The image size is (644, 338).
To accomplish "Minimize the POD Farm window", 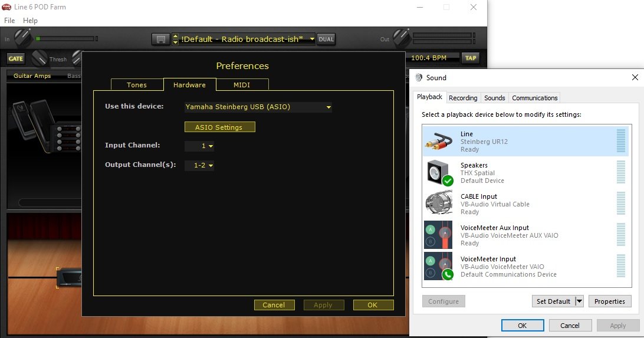I will point(420,7).
